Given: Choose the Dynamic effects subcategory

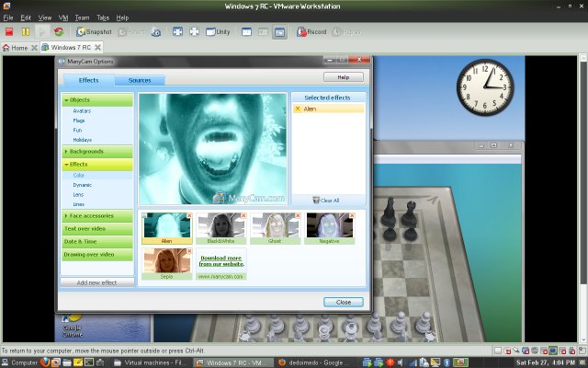Looking at the screenshot, I should pyautogui.click(x=83, y=185).
